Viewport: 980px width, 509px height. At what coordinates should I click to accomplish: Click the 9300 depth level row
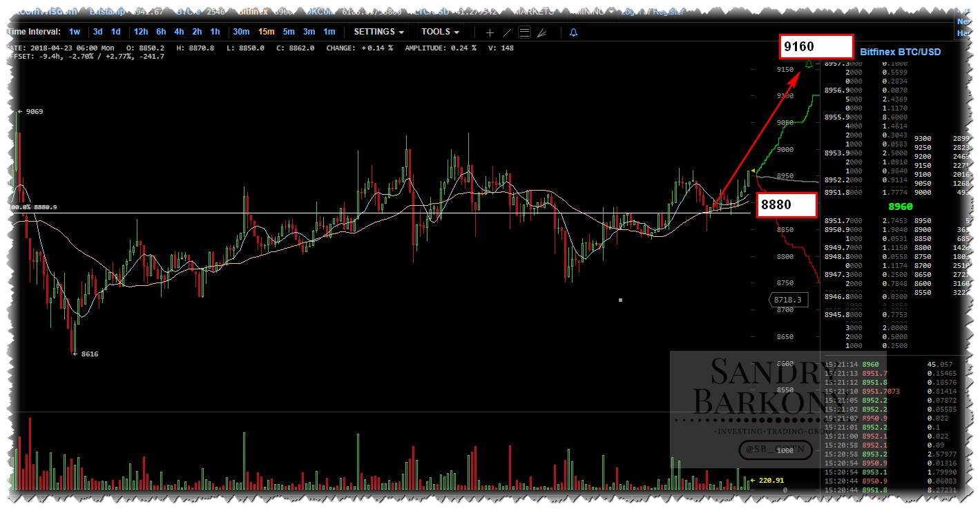[943, 139]
